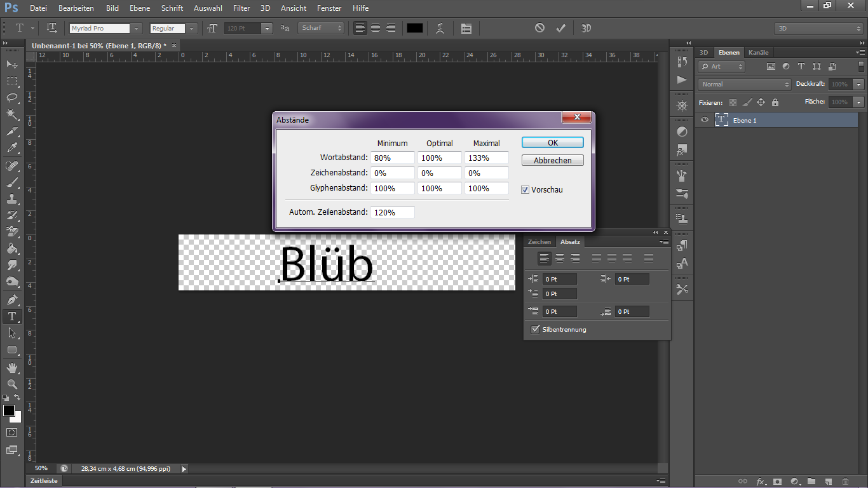This screenshot has width=868, height=488.
Task: Open the Filter menu
Action: tap(241, 8)
